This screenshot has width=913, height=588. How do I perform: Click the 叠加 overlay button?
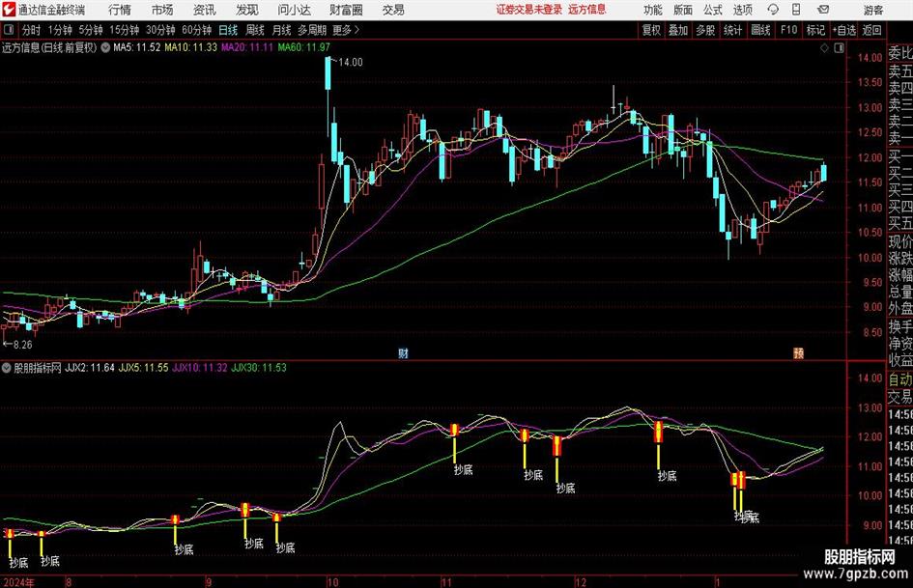[x=678, y=30]
